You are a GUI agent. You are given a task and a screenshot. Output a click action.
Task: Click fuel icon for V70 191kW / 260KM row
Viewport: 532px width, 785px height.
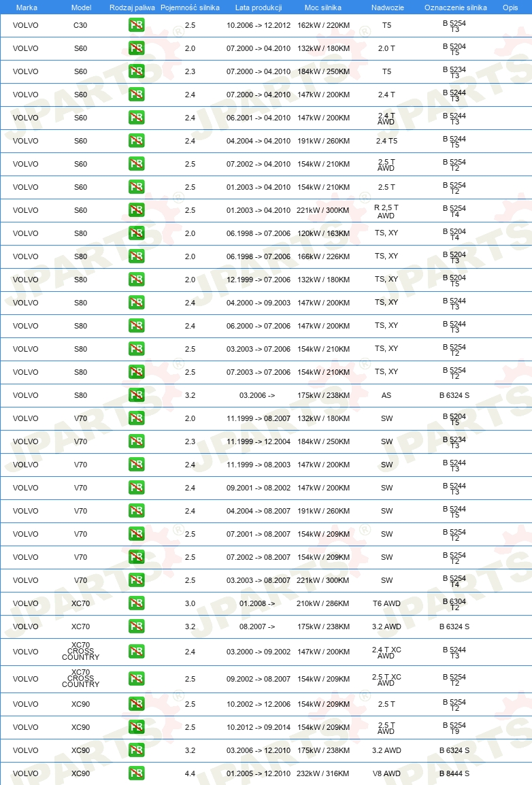136,511
